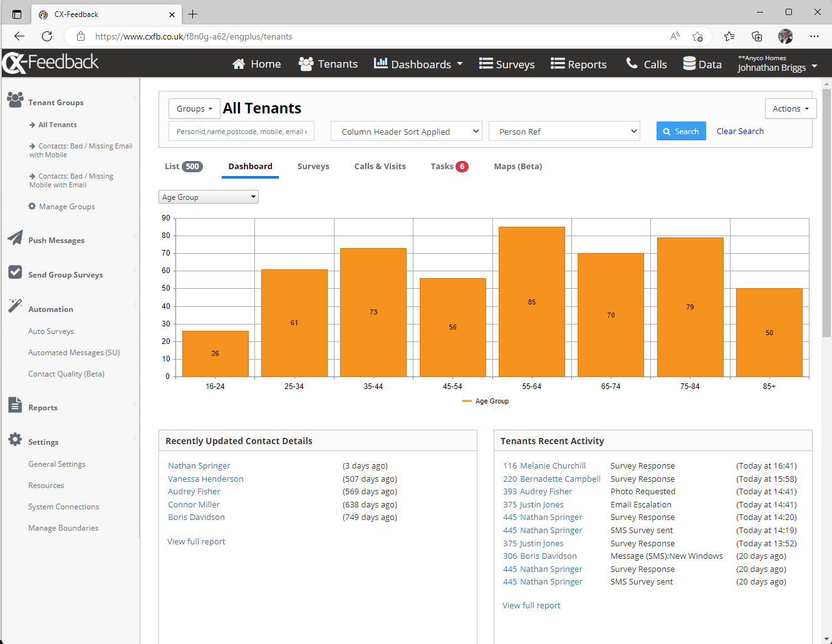The height and width of the screenshot is (644, 832).
Task: Click the Surveys list icon
Action: (486, 64)
